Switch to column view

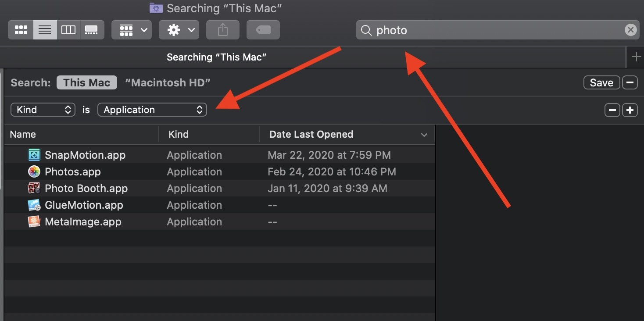coord(68,30)
